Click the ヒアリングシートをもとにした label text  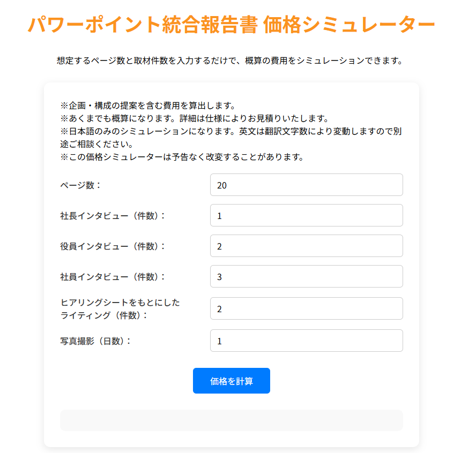[x=120, y=303]
